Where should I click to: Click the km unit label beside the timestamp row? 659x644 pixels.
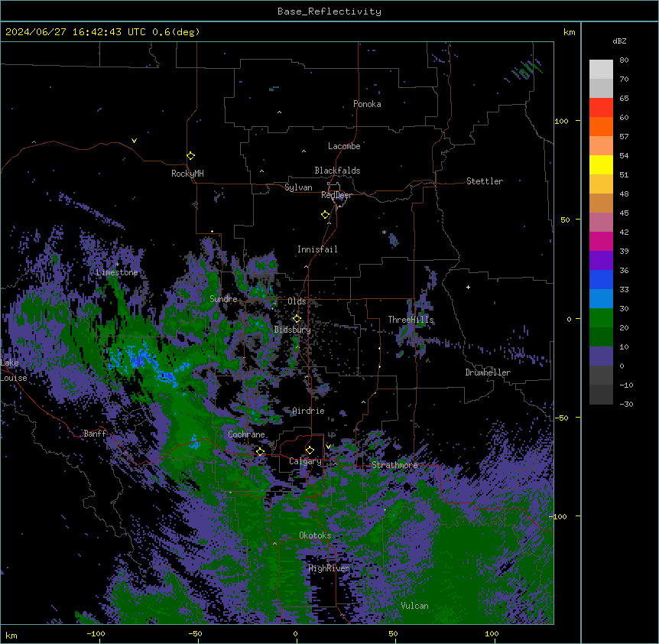click(x=570, y=32)
